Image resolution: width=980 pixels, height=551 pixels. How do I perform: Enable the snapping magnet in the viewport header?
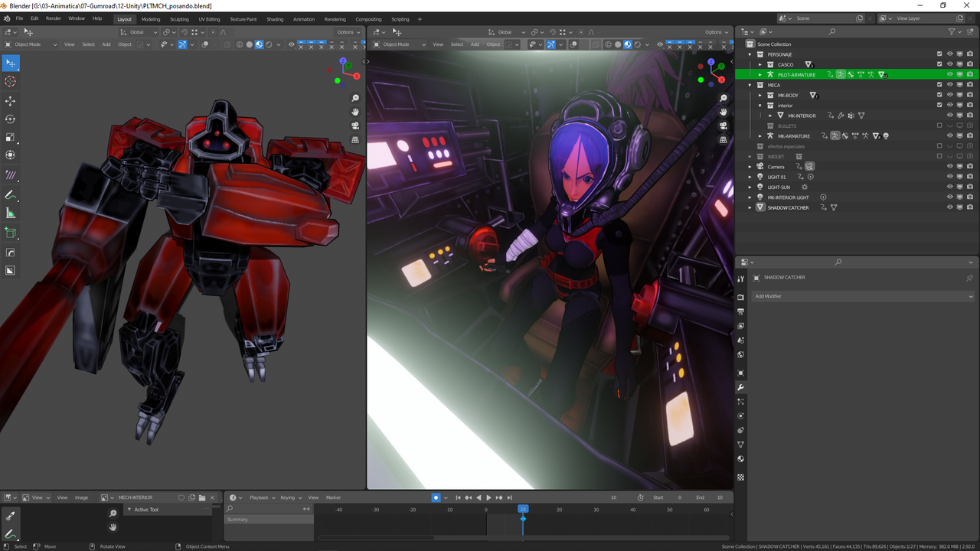[184, 32]
